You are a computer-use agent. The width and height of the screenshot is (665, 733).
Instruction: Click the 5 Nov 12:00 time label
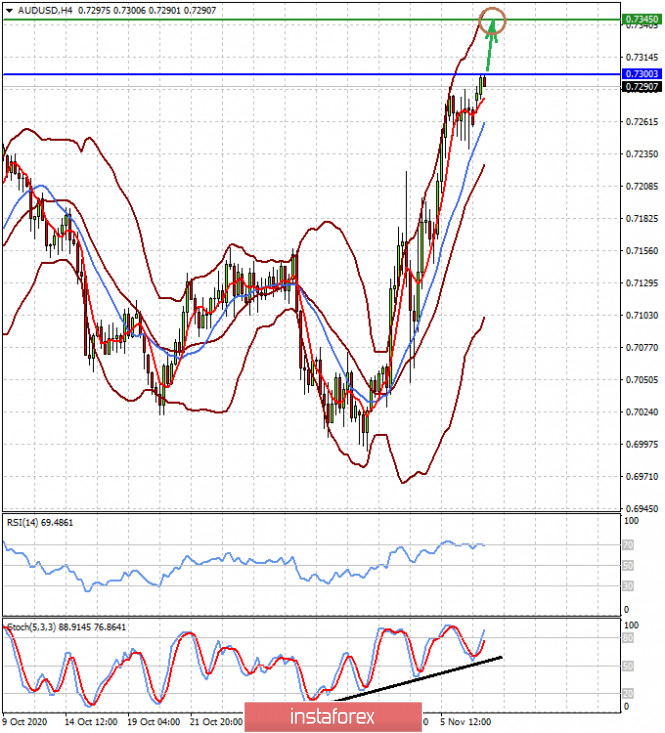point(465,722)
